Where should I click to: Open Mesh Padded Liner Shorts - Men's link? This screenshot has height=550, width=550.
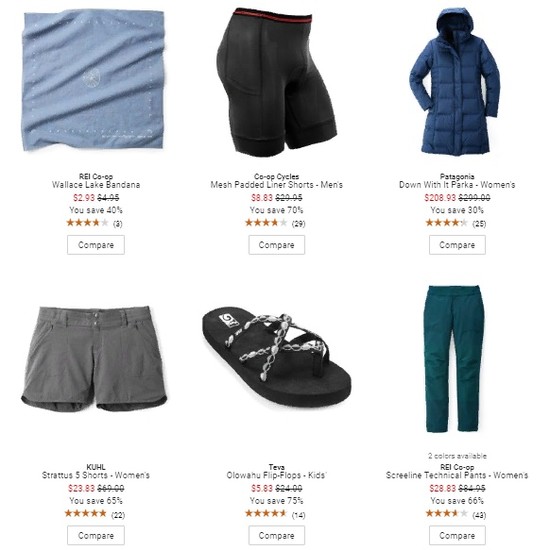pos(277,185)
